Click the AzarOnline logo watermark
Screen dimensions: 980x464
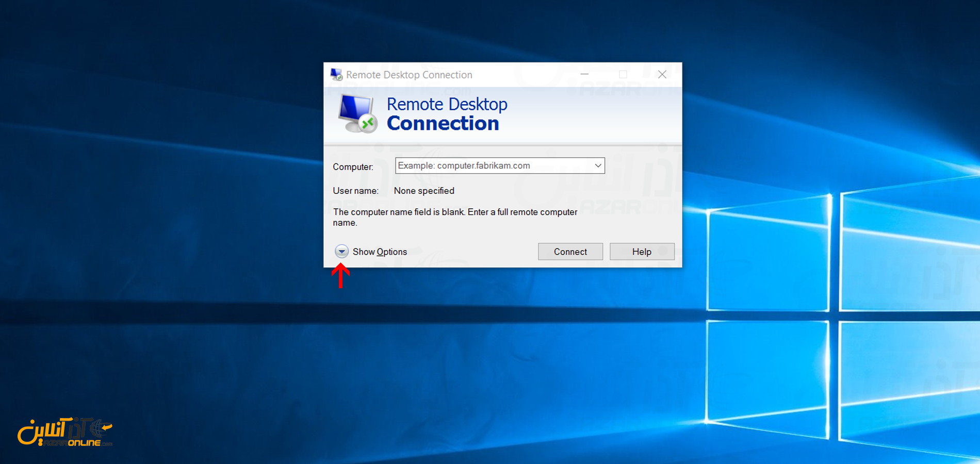[67, 430]
